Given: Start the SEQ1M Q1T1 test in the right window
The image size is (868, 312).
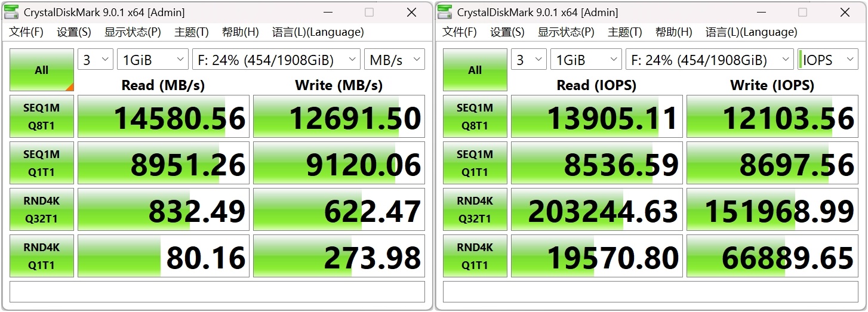Looking at the screenshot, I should tap(475, 163).
